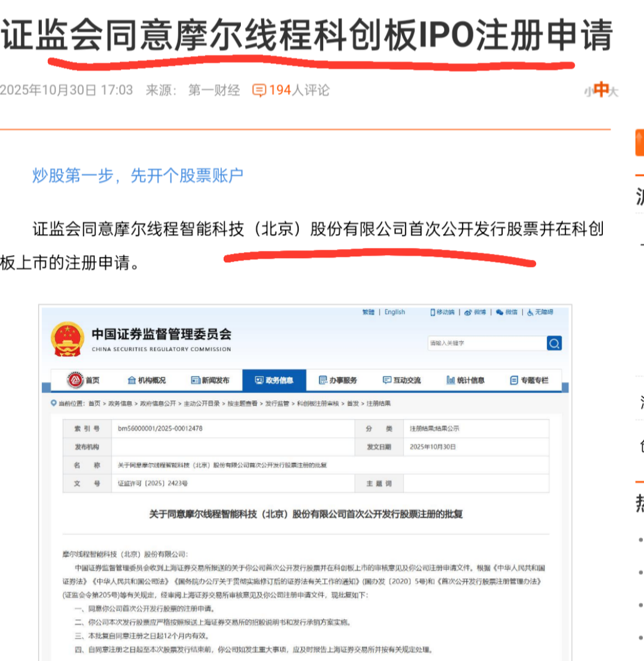Click the orange button on the right edge
This screenshot has height=661, width=644.
(x=639, y=143)
